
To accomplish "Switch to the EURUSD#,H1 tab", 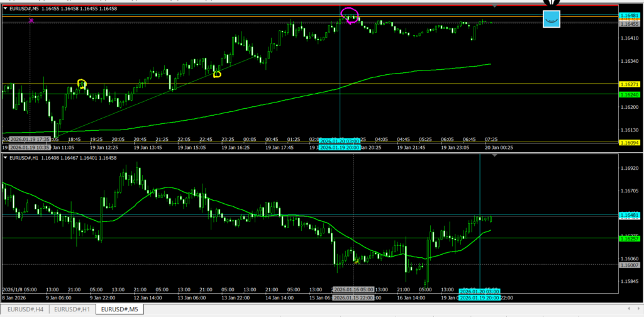I will click(72, 309).
